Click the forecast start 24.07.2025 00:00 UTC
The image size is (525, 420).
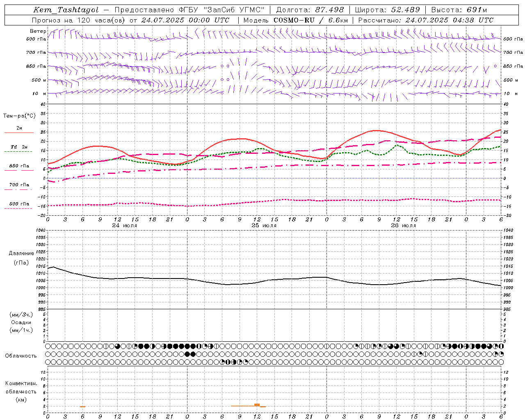pyautogui.click(x=185, y=20)
